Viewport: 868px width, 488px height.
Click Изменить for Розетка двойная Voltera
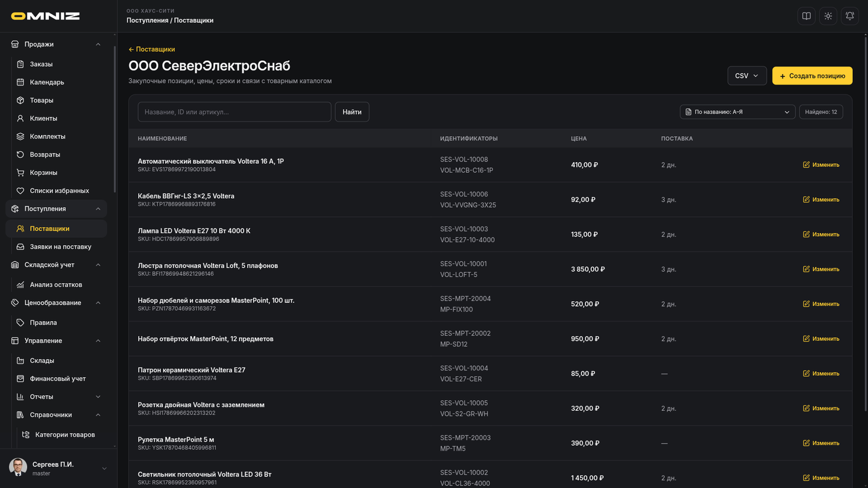[x=821, y=408]
